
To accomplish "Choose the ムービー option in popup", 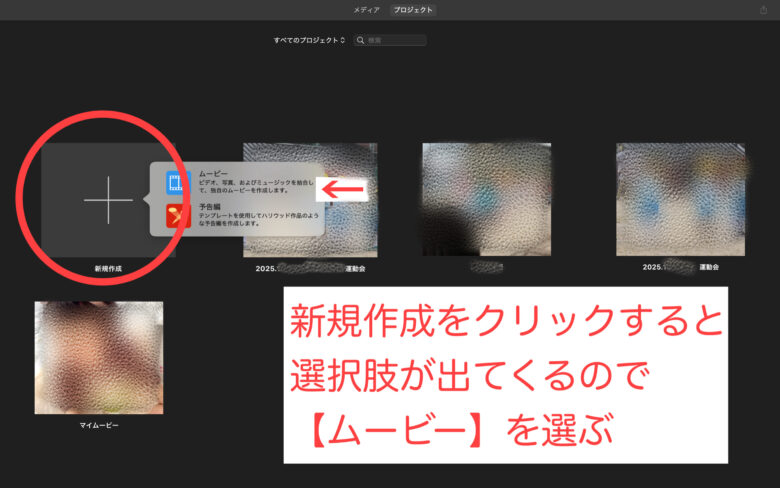I will 213,174.
